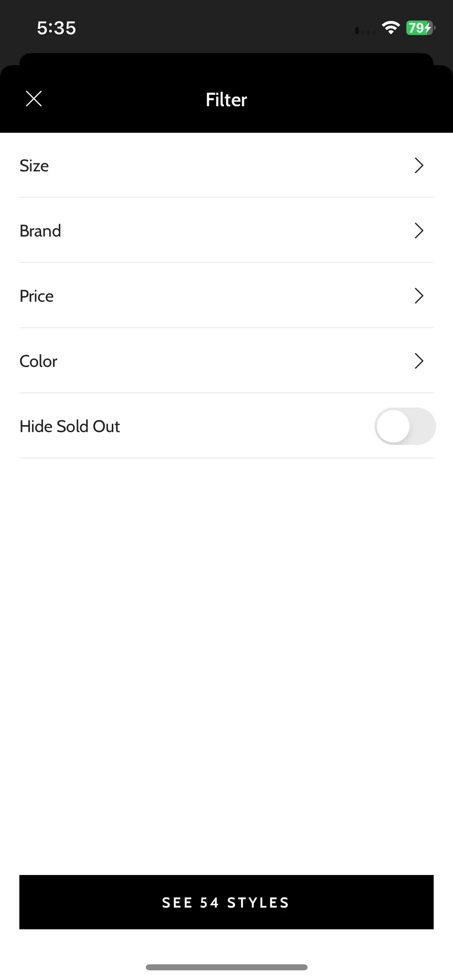This screenshot has width=453, height=980.
Task: Expand the Brand filter chevron
Action: click(419, 231)
